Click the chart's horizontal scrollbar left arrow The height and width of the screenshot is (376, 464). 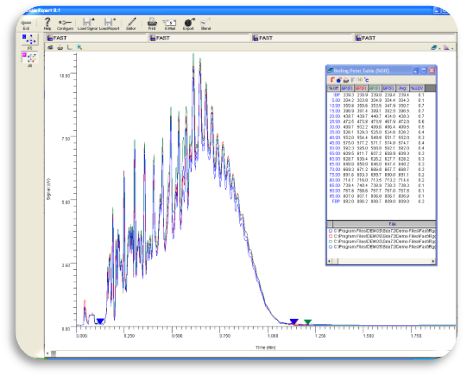click(x=48, y=353)
